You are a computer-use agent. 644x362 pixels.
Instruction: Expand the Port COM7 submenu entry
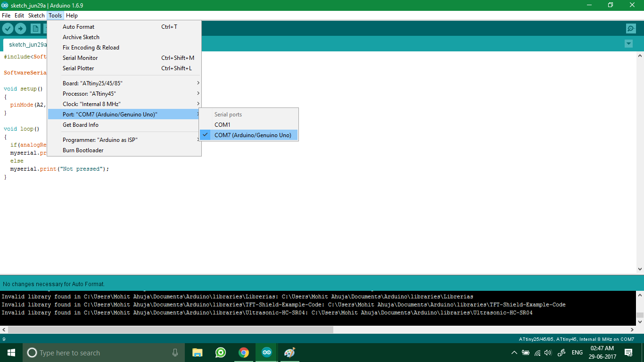tap(124, 115)
